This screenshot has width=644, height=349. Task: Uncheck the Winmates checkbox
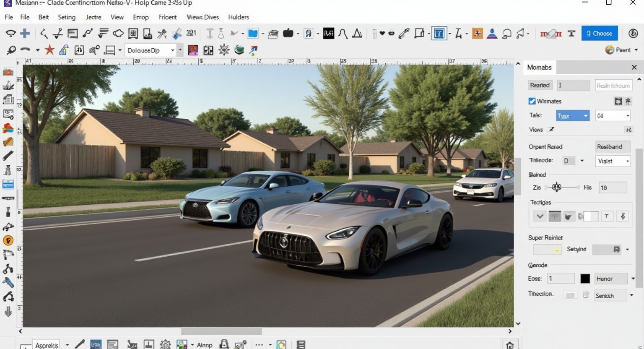(x=532, y=101)
